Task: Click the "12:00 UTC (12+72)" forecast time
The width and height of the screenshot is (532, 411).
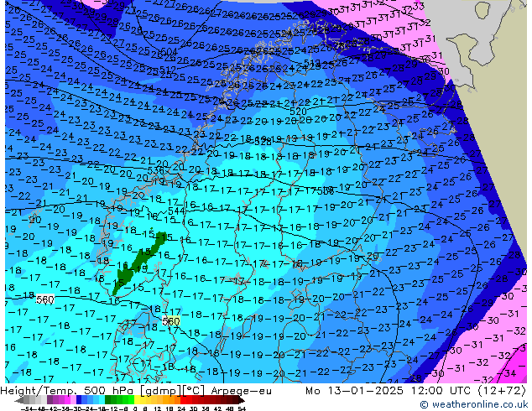Action: click(x=468, y=391)
